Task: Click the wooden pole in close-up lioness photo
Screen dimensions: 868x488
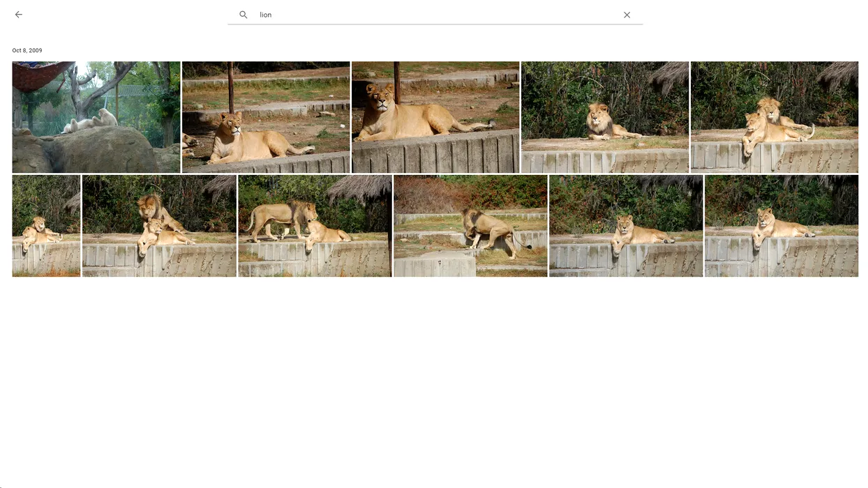Action: coord(397,75)
